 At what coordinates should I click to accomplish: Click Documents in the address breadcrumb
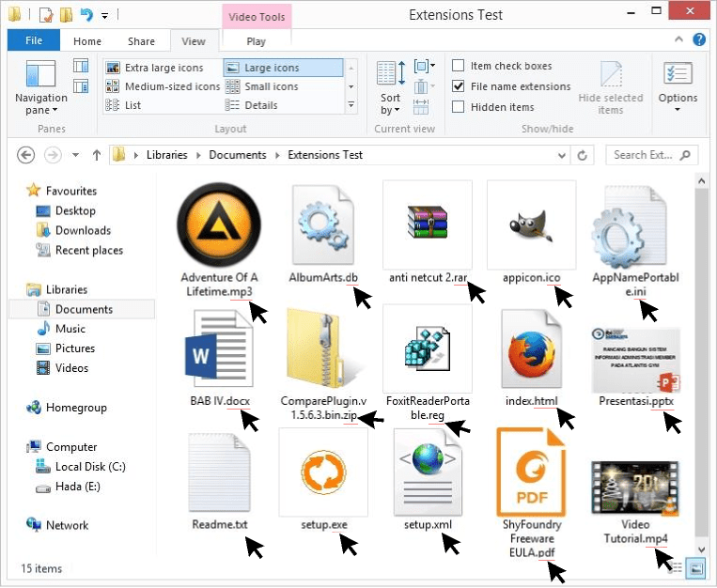[238, 155]
